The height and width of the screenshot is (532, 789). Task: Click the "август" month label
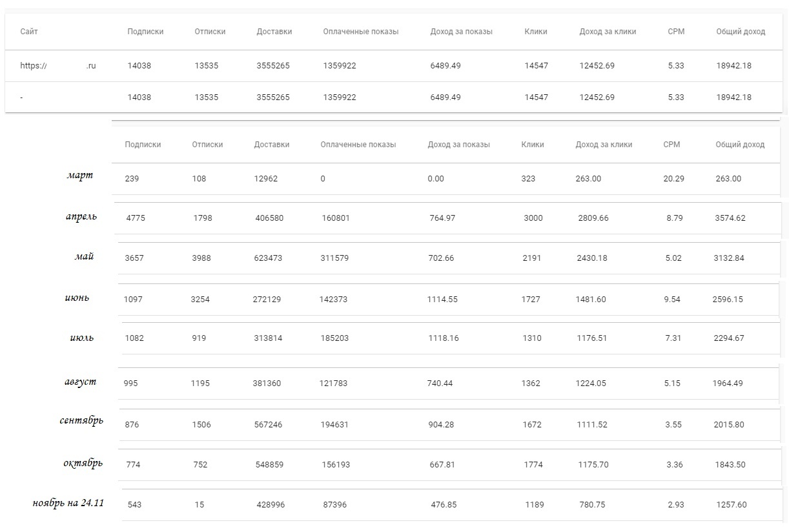coord(81,382)
